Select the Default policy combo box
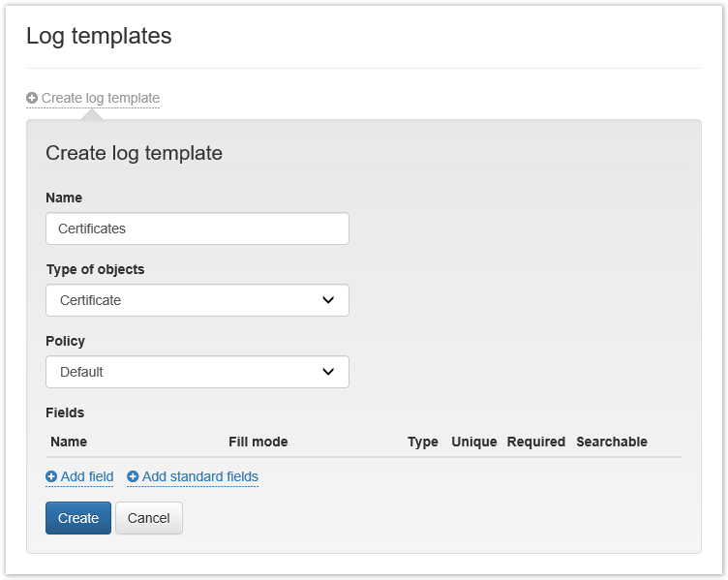Screen dimensions: 728x580 [x=197, y=372]
